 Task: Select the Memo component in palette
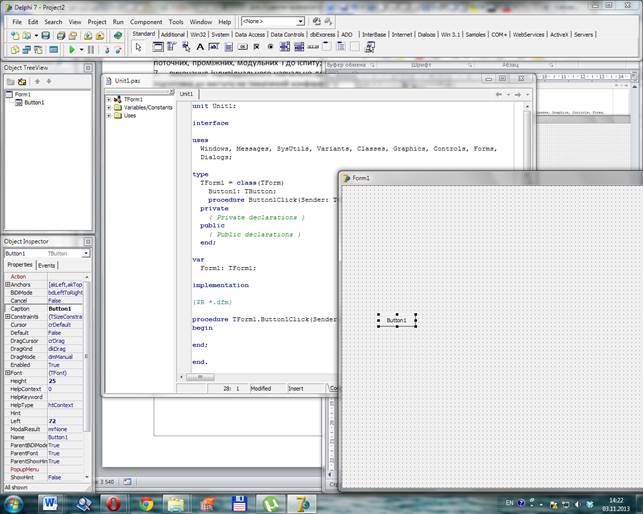pyautogui.click(x=228, y=47)
